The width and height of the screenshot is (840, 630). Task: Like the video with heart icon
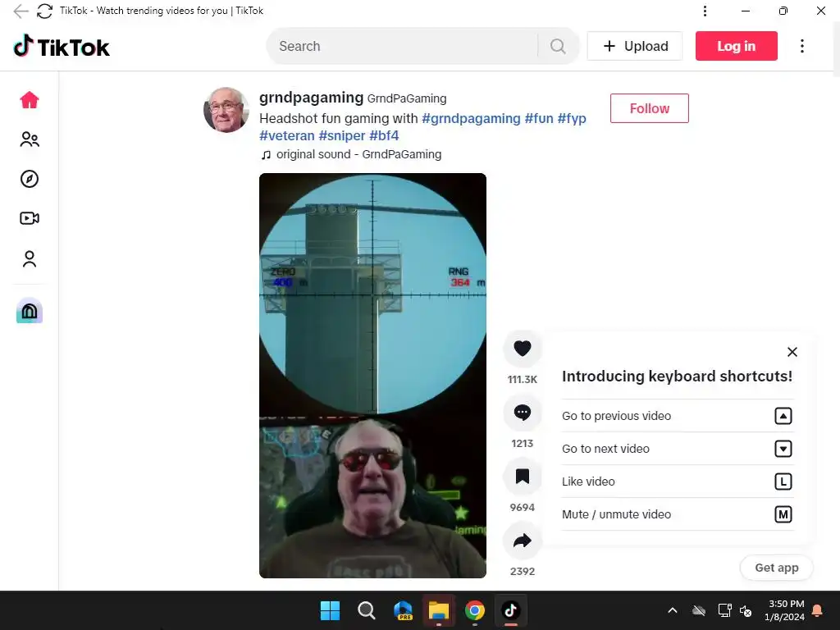523,348
